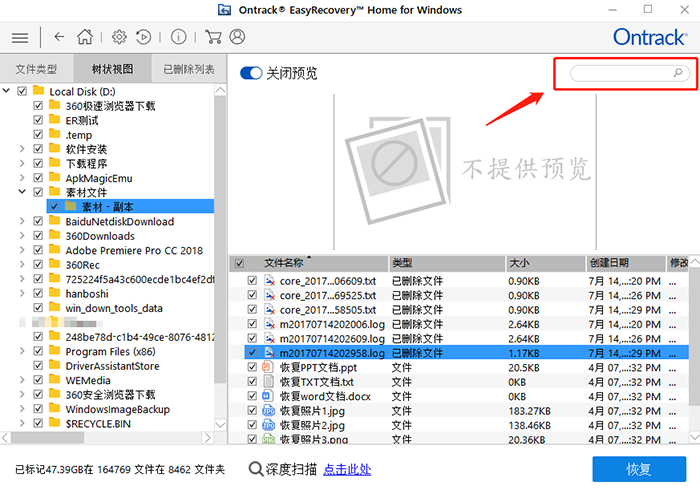Viewport: 700px width, 490px height.
Task: Click the JPG icon of 恢复照片1.jpg
Action: pos(268,411)
